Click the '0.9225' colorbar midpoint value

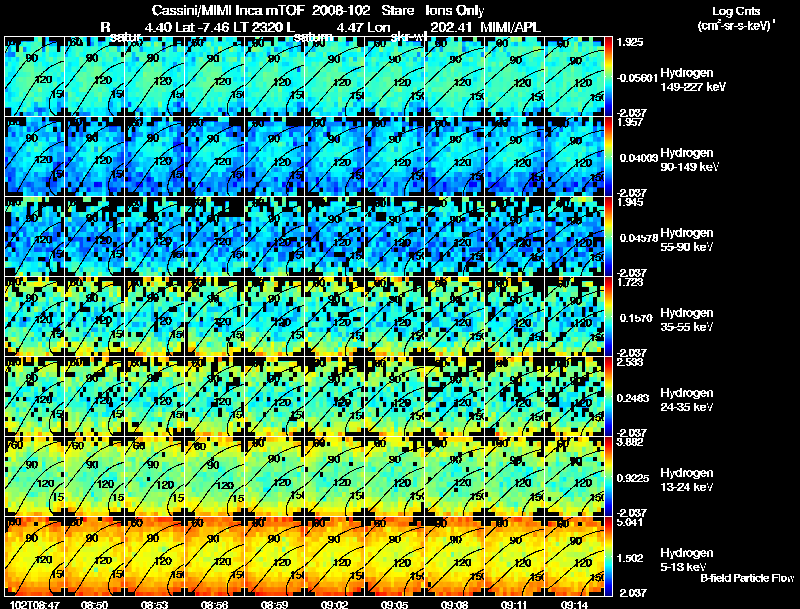pyautogui.click(x=633, y=478)
